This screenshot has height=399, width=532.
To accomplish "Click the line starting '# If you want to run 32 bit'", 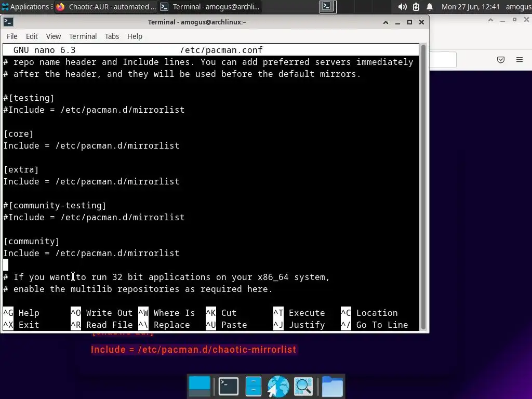I will 167,277.
